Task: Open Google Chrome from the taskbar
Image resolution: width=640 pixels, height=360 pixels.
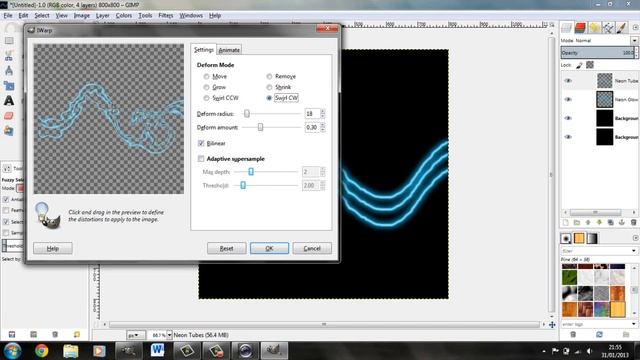Action: pyautogui.click(x=41, y=351)
